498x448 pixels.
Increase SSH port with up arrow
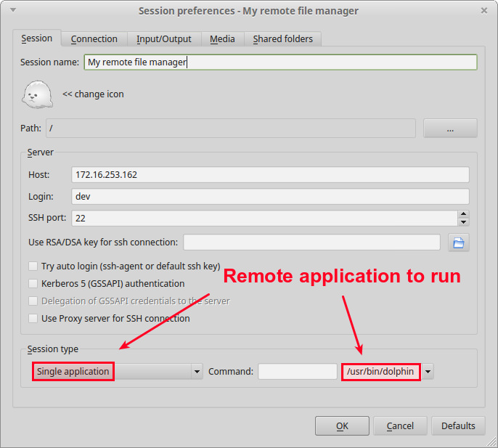pyautogui.click(x=463, y=214)
